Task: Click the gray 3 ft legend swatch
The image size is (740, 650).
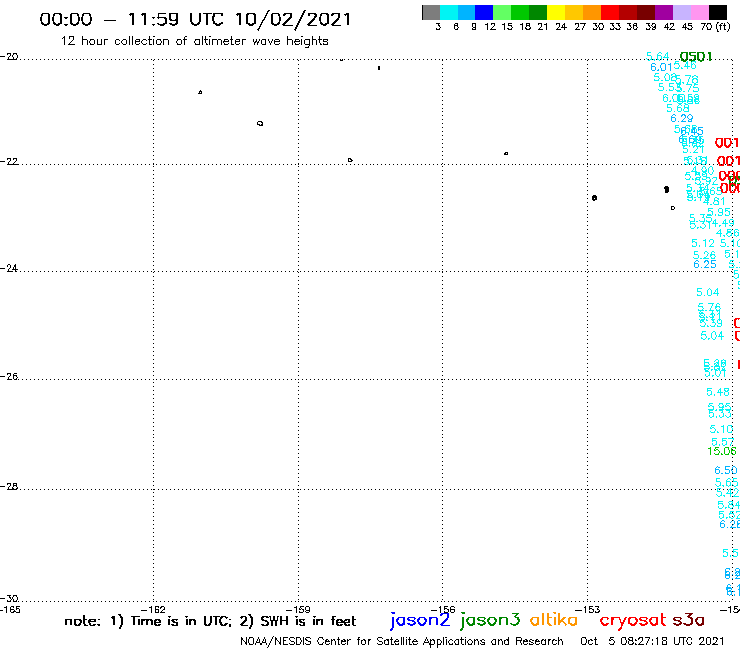Action: click(x=431, y=12)
